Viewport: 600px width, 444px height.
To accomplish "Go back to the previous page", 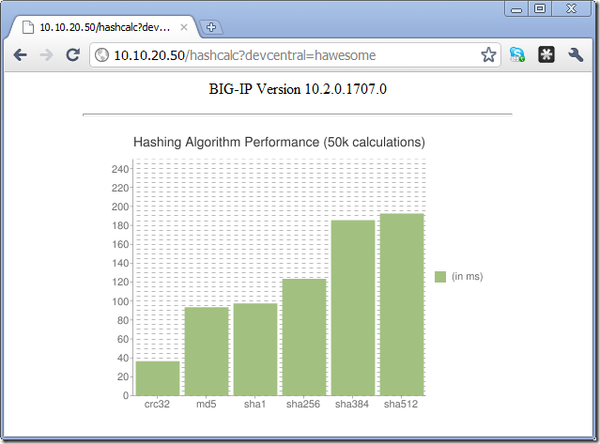I will (x=20, y=55).
